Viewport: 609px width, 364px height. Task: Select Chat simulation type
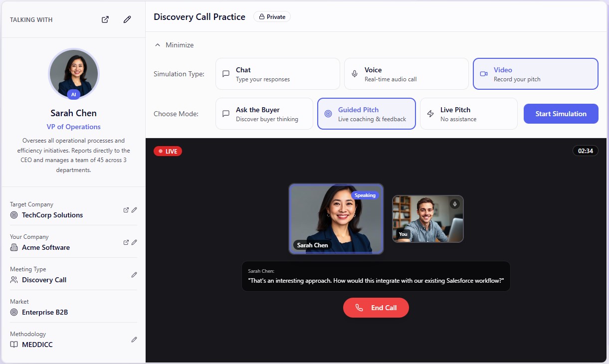(278, 74)
